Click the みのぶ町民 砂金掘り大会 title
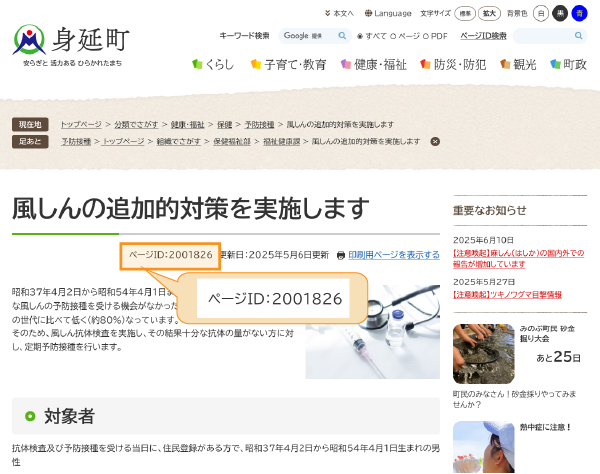Viewport: 600px width, 474px height. [x=547, y=333]
